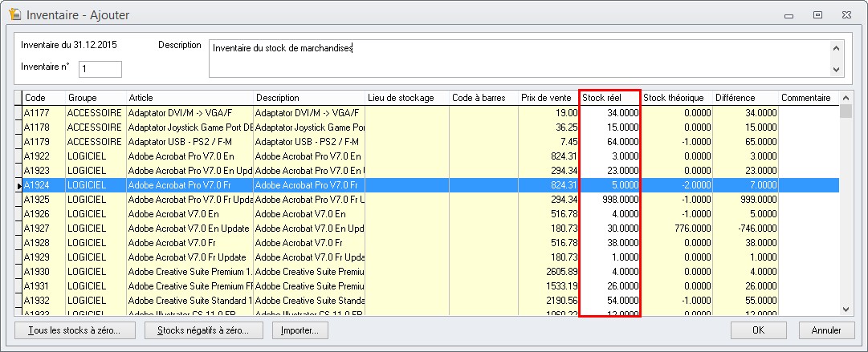
Task: Click code cell A1932
Action: click(x=43, y=301)
